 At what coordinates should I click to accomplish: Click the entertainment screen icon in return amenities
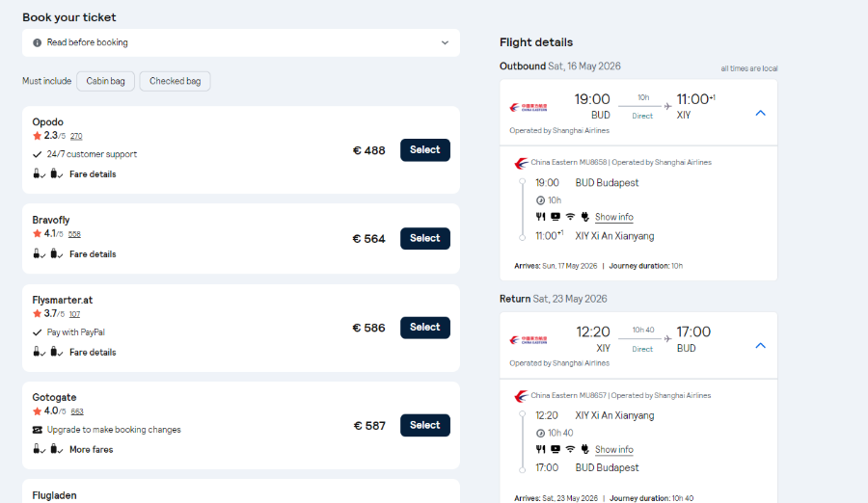[556, 449]
